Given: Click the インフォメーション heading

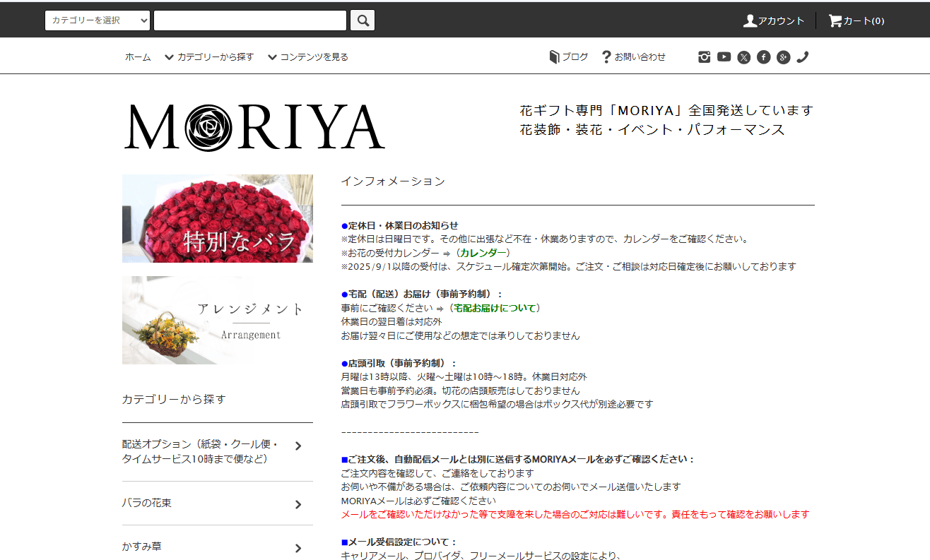Looking at the screenshot, I should point(393,181).
